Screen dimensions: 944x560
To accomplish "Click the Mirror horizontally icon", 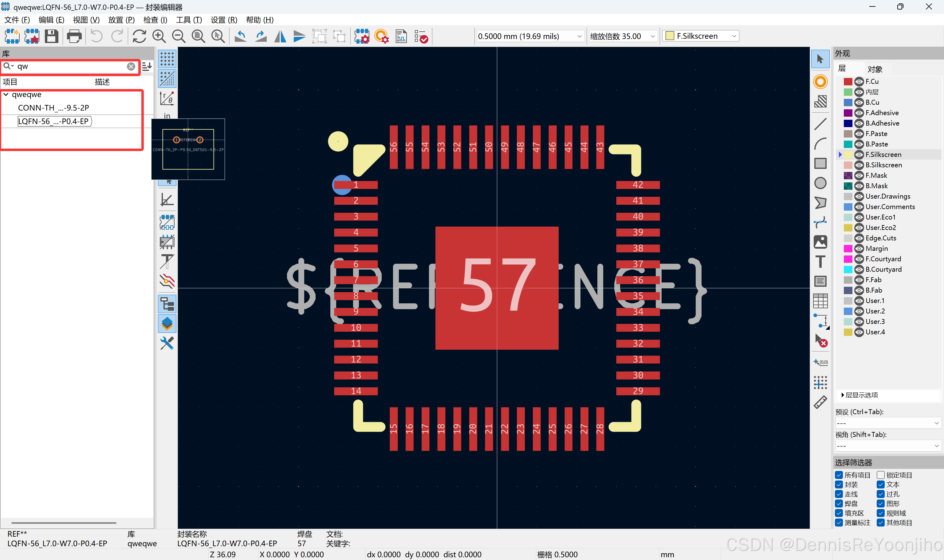I will [x=280, y=36].
